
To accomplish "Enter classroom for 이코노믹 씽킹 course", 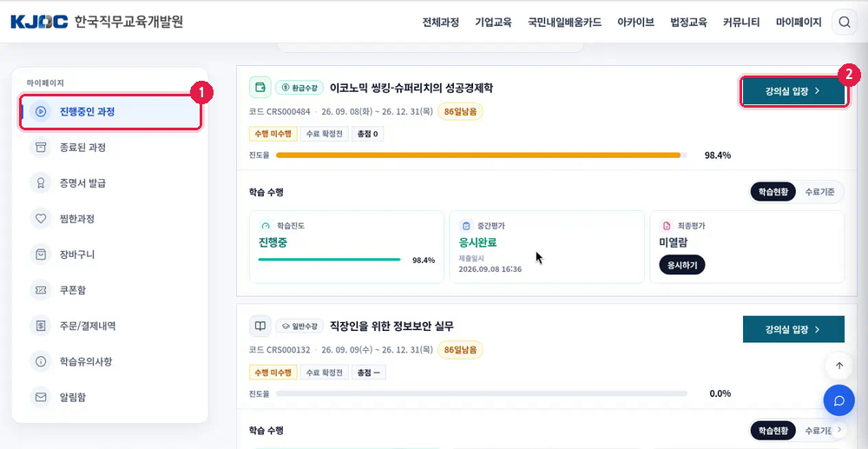I will [793, 91].
